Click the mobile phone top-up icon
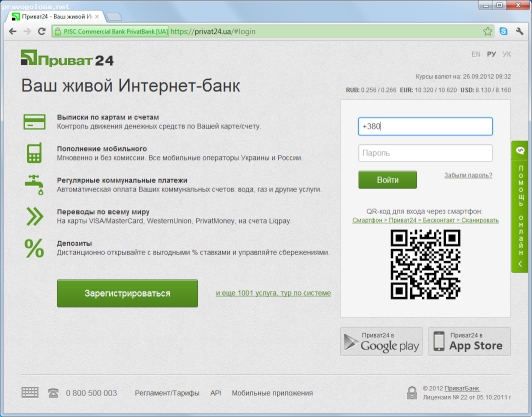 (x=34, y=153)
